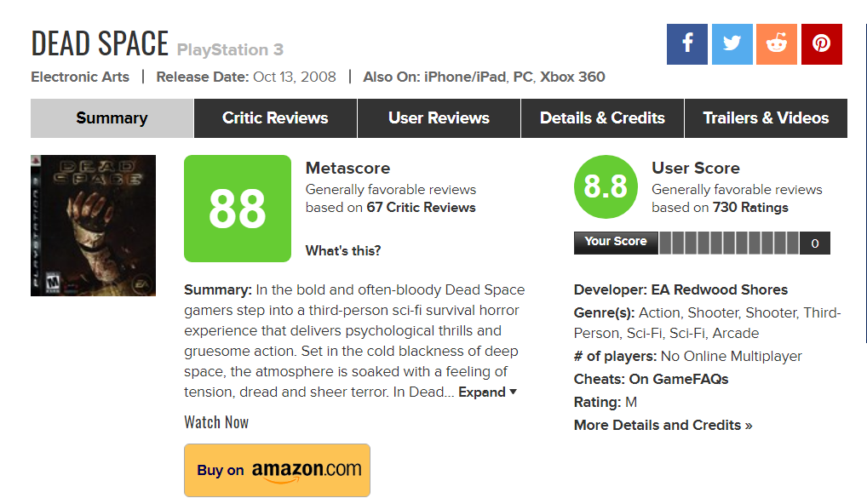Go to the Details & Credits tab

coord(602,118)
